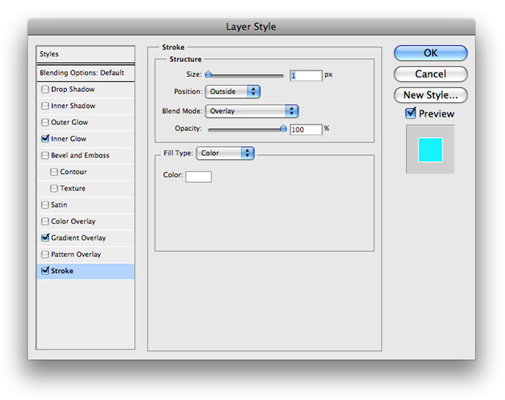Open the white stroke Color swatch
505x400 pixels.
[x=198, y=177]
